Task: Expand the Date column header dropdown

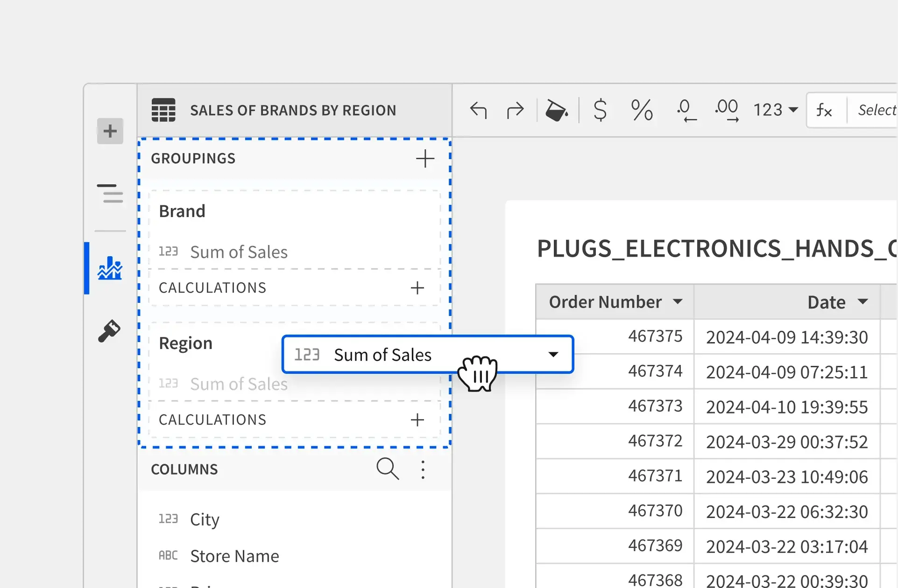Action: point(863,301)
